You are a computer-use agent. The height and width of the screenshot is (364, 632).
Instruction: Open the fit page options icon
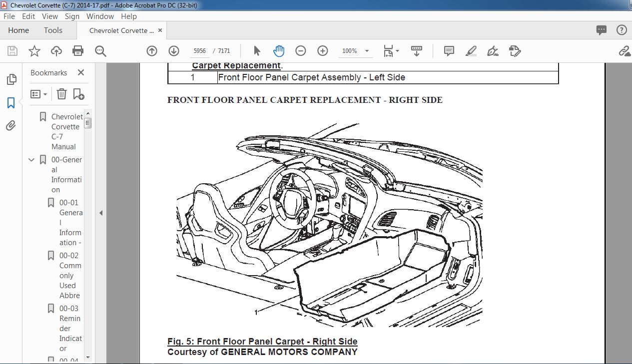coord(391,51)
